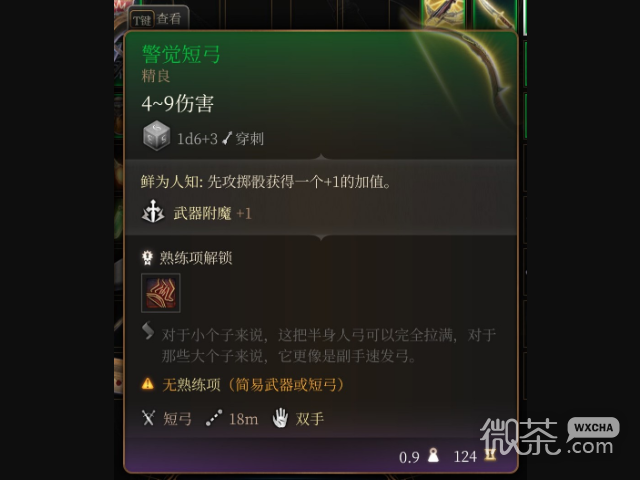Click the crossbow item slot at top
Screen dimensions: 640x480
pos(443,13)
